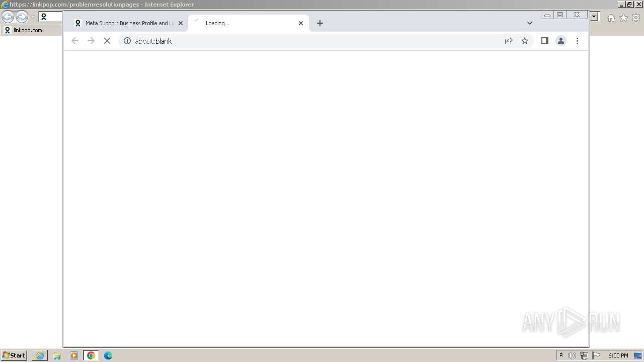
Task: Open Internet Explorer address dropdown arrow
Action: coord(595,17)
